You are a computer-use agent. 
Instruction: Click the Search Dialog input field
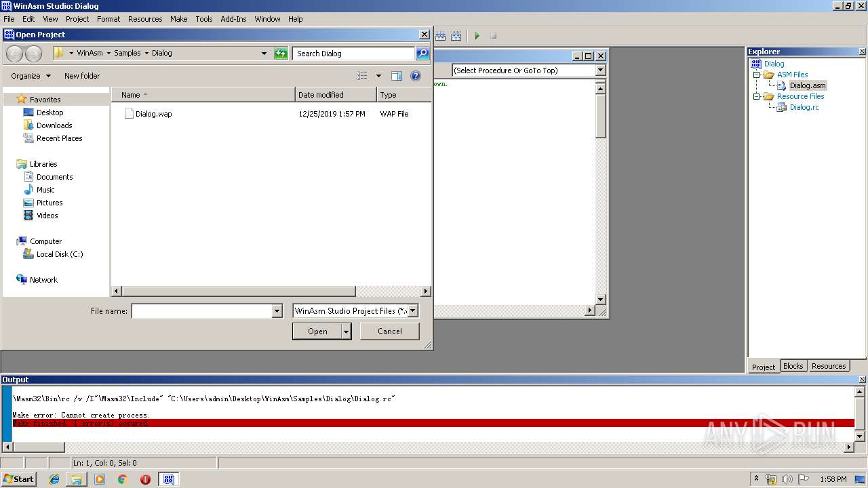tap(353, 54)
